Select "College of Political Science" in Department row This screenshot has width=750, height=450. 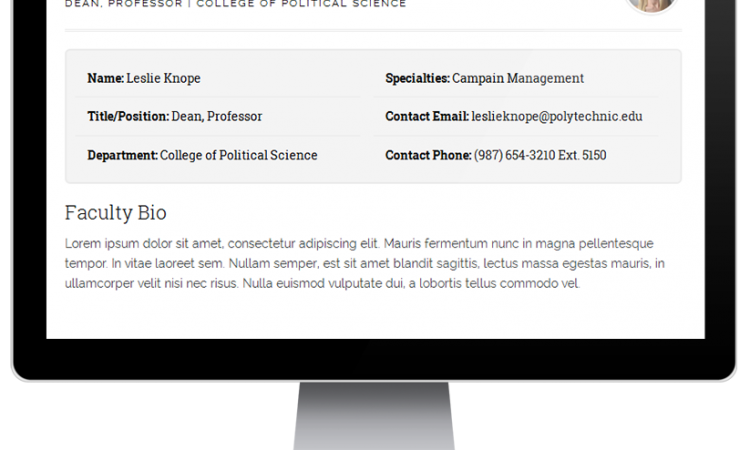pos(239,156)
